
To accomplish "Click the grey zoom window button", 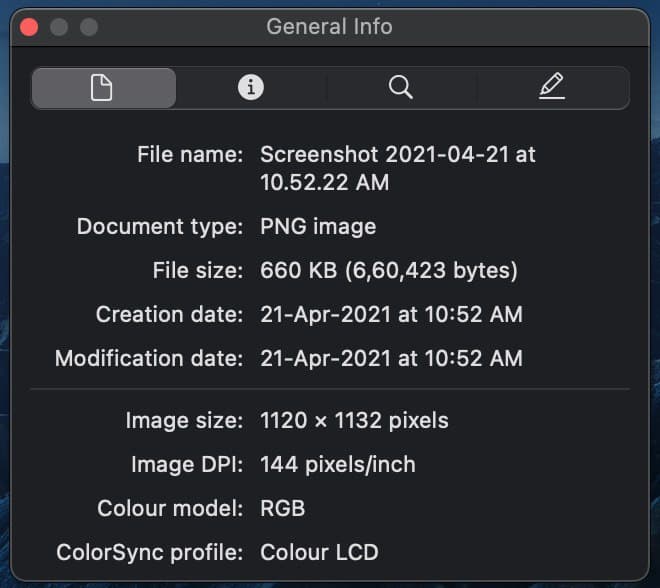I will point(89,27).
